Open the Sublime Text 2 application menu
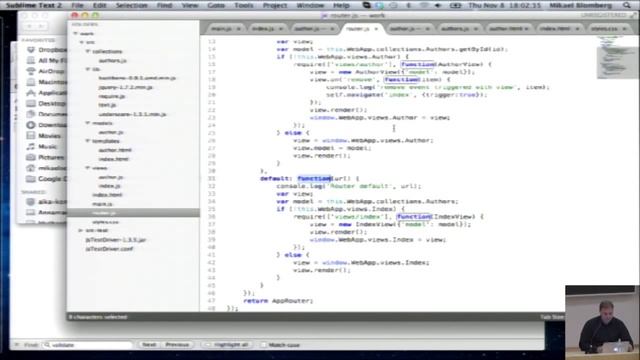 pyautogui.click(x=34, y=6)
